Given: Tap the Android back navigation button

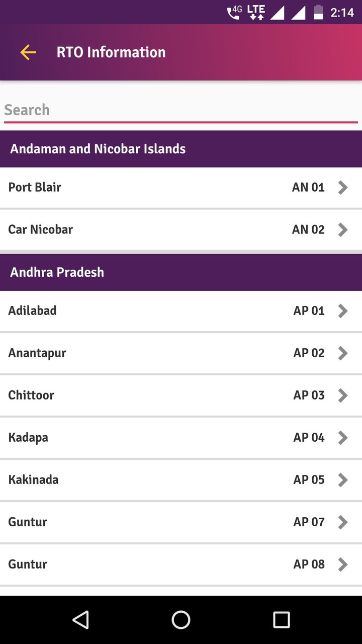Looking at the screenshot, I should [x=80, y=620].
